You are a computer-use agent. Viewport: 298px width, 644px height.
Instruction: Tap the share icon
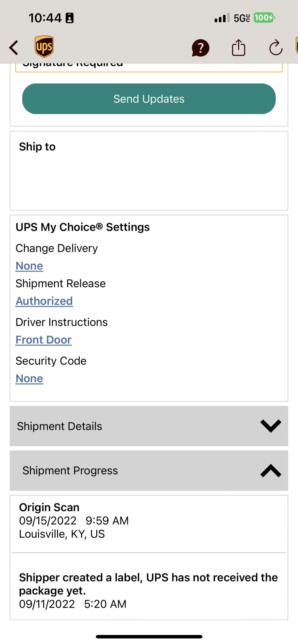[238, 48]
